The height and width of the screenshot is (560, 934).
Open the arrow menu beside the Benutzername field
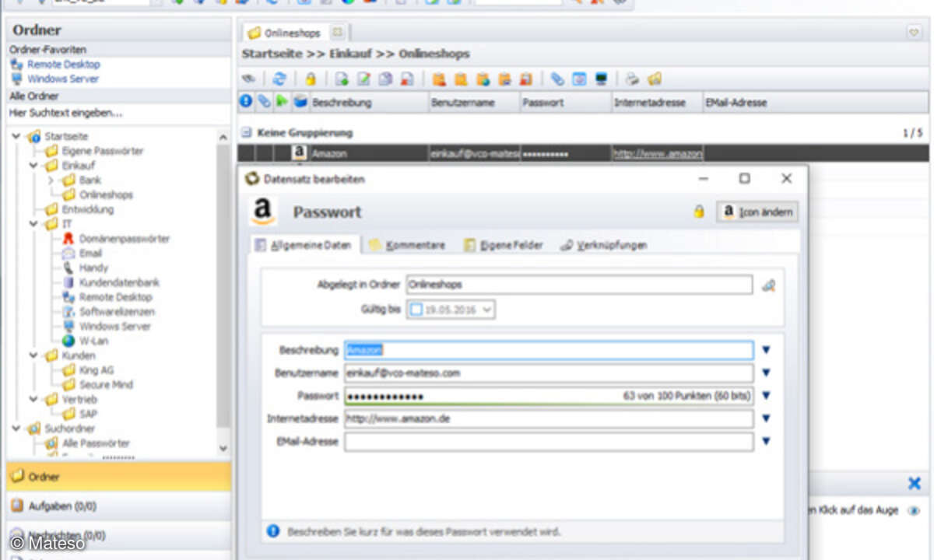(766, 373)
